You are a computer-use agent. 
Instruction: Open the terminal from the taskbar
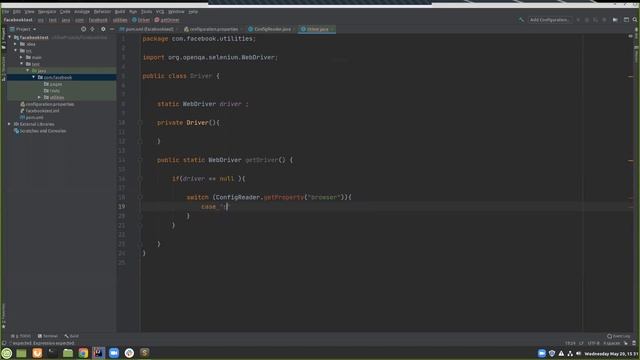coord(52,353)
